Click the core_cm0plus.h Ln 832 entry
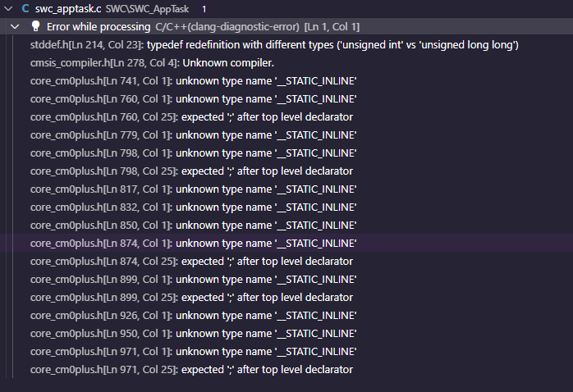Screen dimensions: 573x392 [193, 207]
